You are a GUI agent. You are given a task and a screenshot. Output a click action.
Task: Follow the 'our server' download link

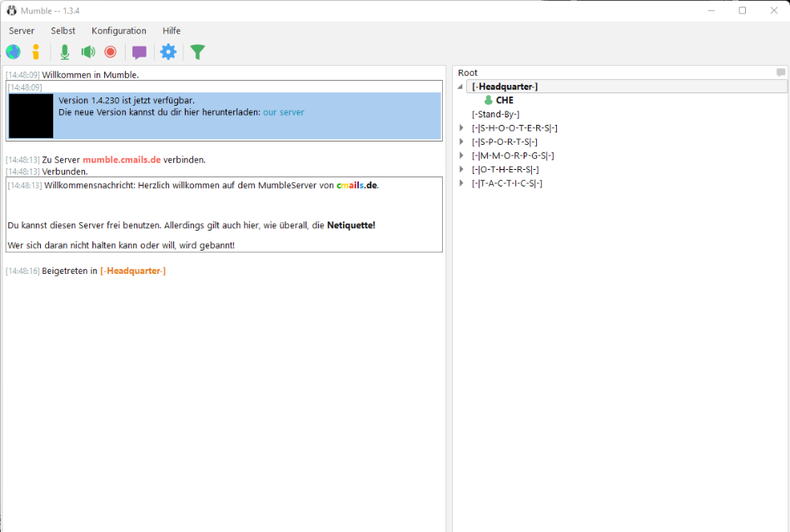(x=284, y=112)
